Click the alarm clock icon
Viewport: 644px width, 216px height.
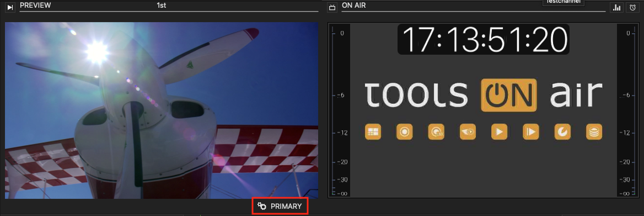tap(633, 7)
